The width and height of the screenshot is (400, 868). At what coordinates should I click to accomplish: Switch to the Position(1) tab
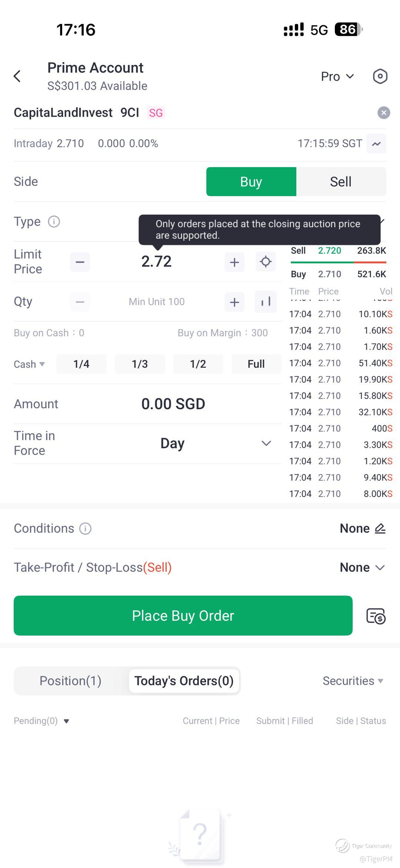[x=71, y=681]
